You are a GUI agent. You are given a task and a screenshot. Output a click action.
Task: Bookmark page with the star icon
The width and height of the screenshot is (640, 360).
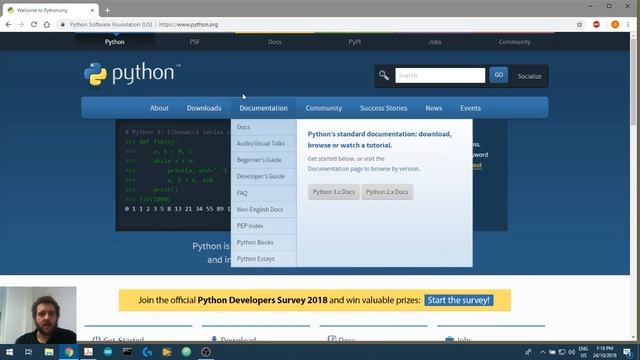click(580, 24)
